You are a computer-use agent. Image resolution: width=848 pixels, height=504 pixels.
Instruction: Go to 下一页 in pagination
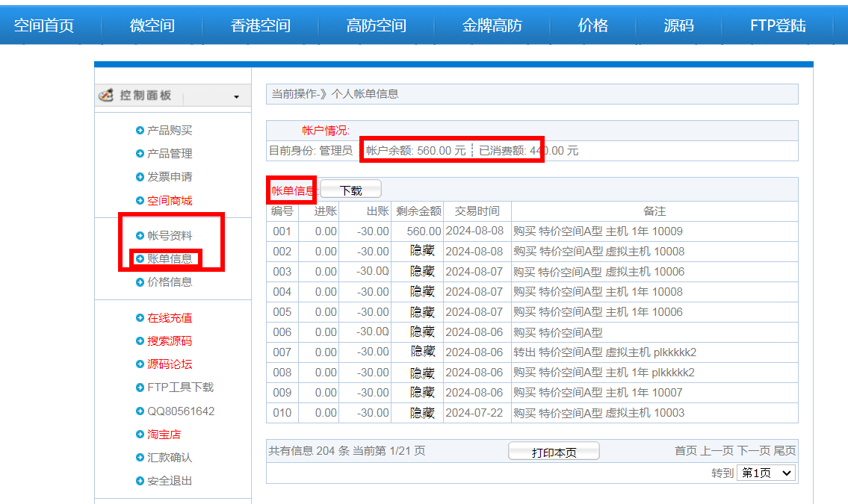click(x=753, y=450)
